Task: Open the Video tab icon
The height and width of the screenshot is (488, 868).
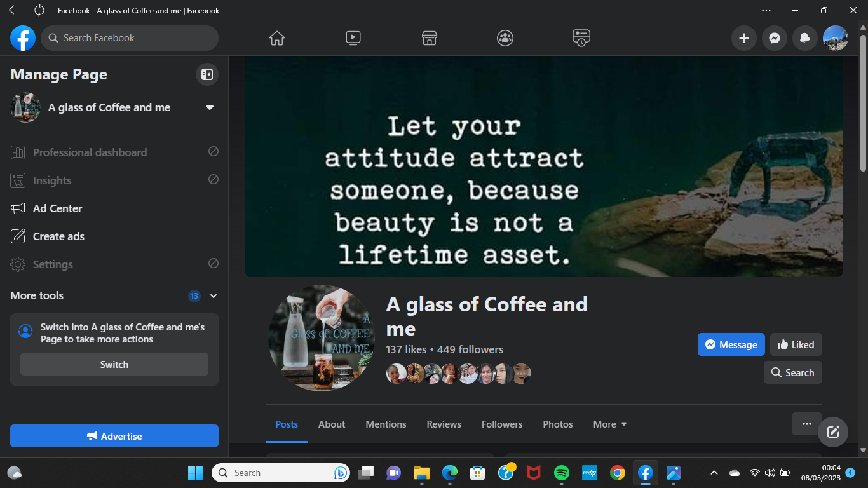Action: tap(353, 38)
